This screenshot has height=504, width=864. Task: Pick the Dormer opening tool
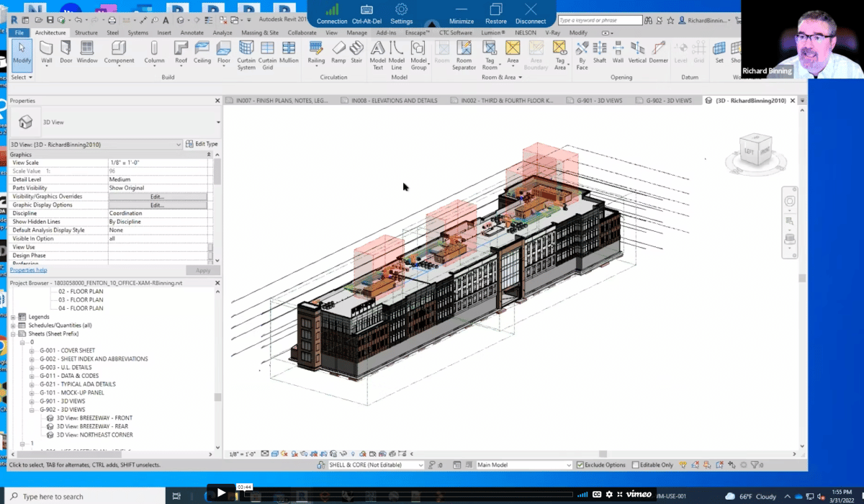658,52
